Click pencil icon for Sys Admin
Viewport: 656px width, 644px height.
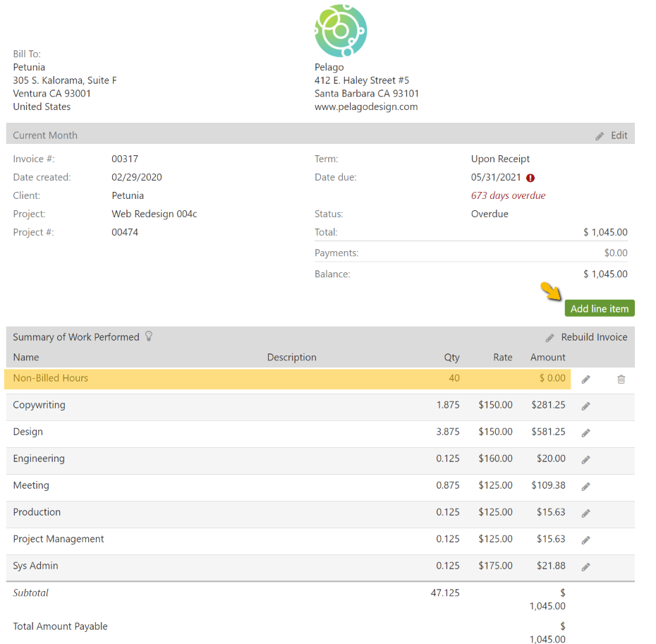585,567
